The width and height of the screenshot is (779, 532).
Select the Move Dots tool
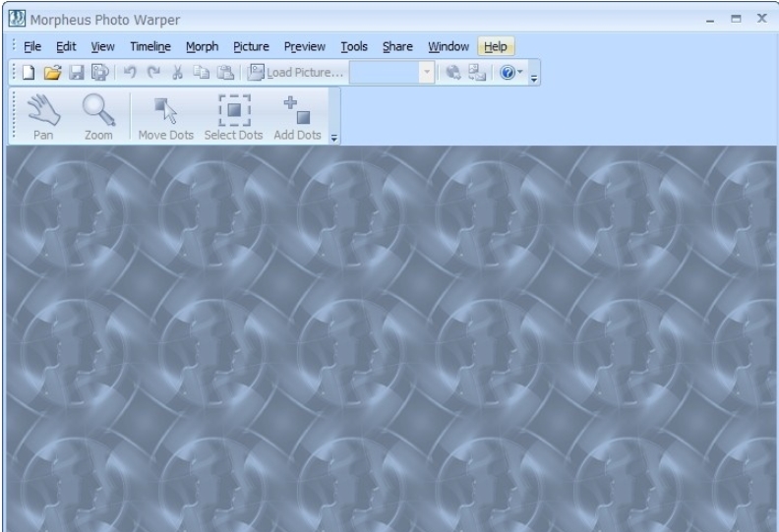coord(165,117)
